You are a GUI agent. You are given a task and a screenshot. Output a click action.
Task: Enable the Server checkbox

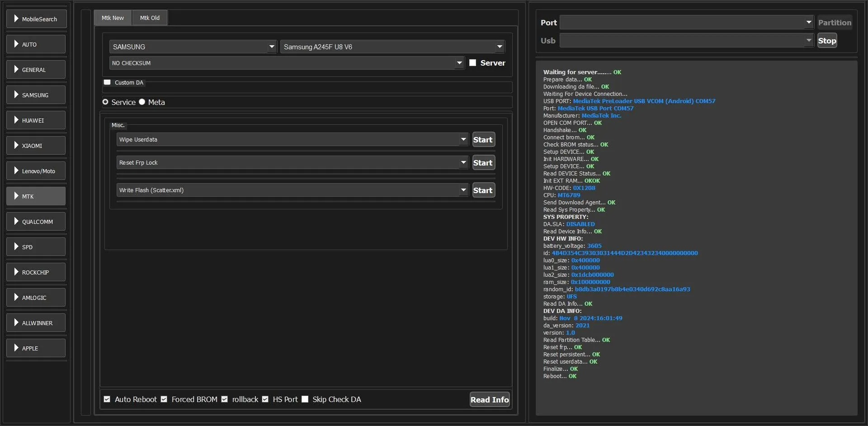(473, 63)
